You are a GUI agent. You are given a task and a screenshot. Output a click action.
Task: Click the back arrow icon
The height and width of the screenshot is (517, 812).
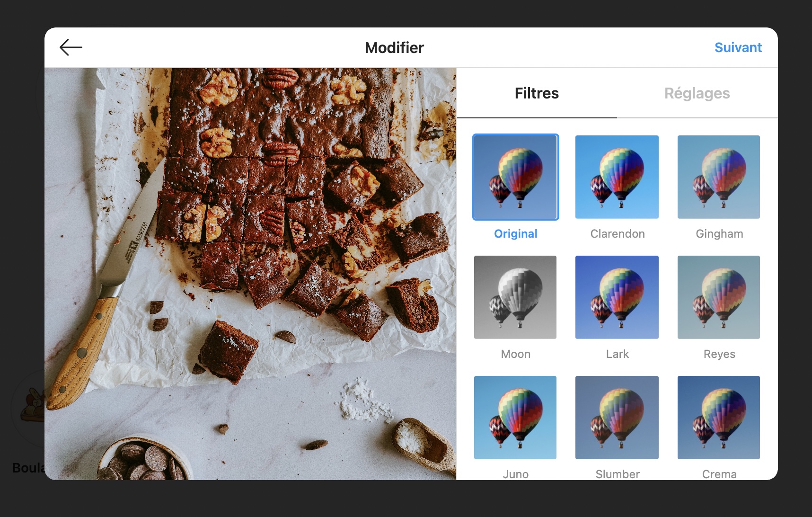click(x=71, y=47)
